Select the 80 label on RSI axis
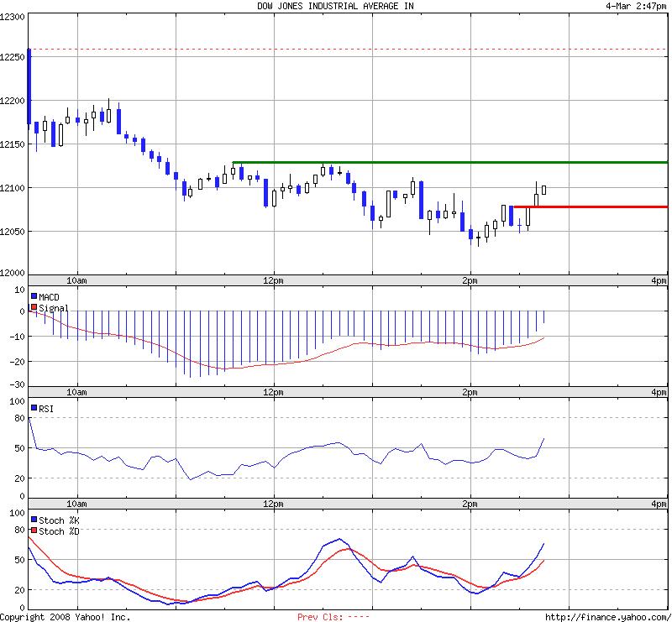Viewport: 672px width, 622px height. click(x=19, y=418)
